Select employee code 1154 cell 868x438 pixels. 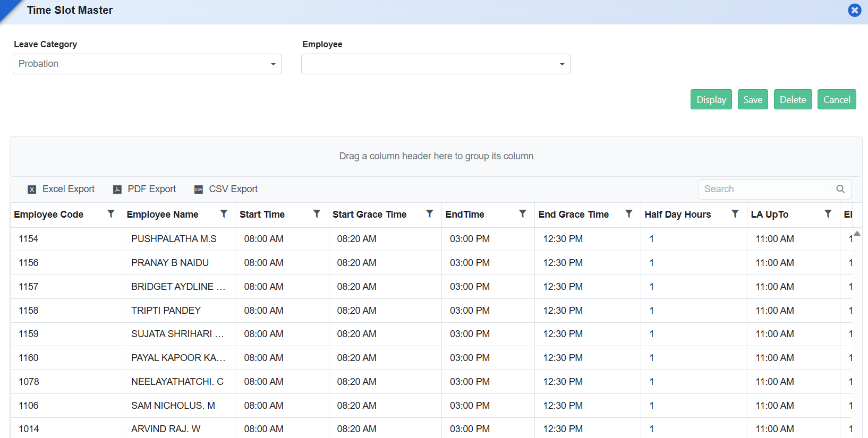point(66,239)
